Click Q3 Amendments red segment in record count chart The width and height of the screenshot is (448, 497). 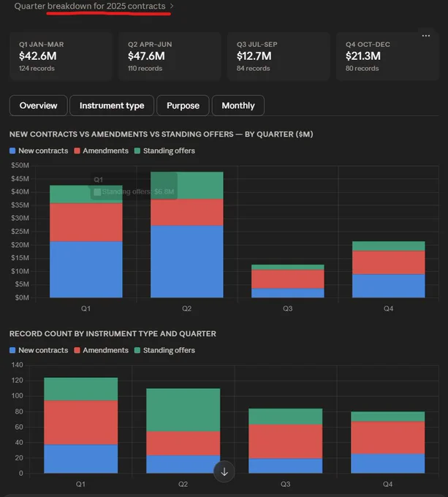tap(286, 441)
